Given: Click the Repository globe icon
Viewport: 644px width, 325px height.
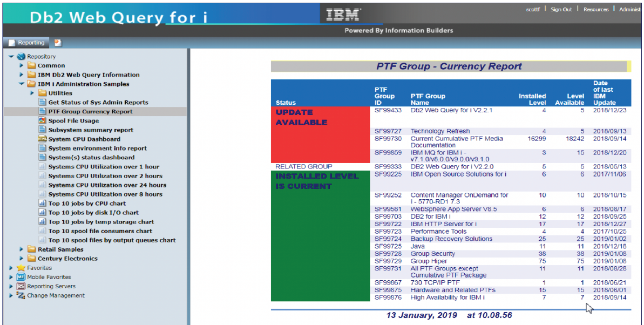Looking at the screenshot, I should point(21,57).
